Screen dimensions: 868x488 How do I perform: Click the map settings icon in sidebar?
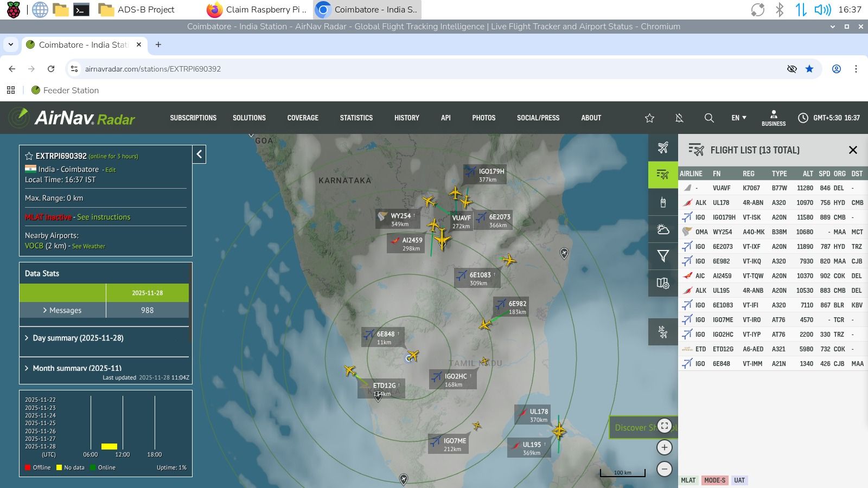coord(663,283)
